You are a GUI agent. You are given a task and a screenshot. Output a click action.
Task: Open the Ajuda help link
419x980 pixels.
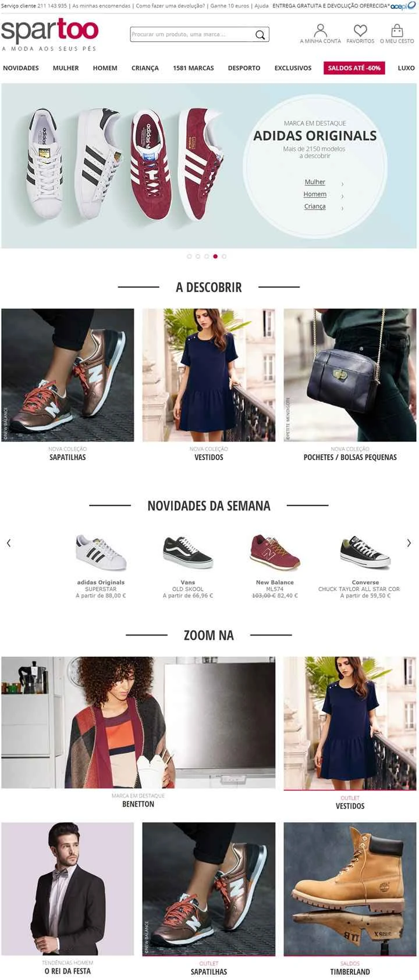[x=262, y=6]
